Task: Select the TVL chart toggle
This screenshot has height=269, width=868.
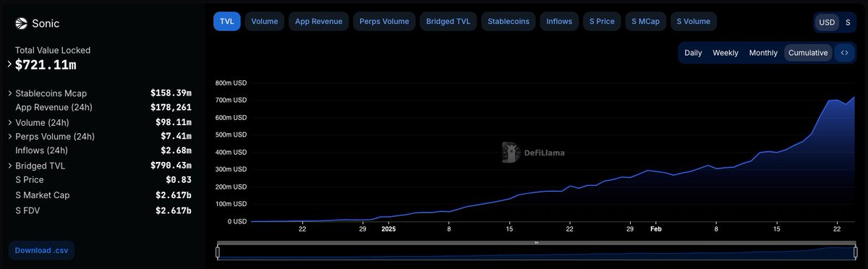Action: click(227, 21)
